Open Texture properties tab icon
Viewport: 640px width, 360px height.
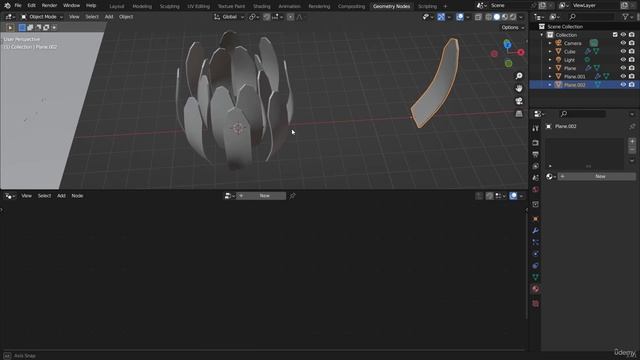[536, 304]
